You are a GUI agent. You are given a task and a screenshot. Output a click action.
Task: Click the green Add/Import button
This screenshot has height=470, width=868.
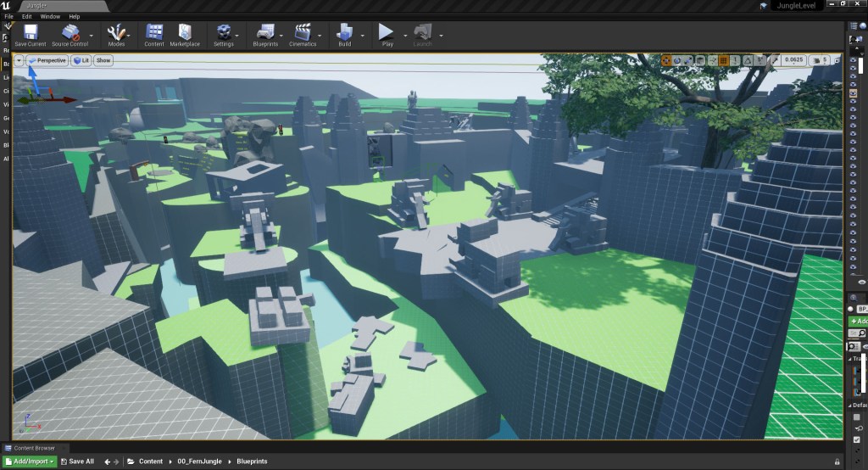[29, 462]
